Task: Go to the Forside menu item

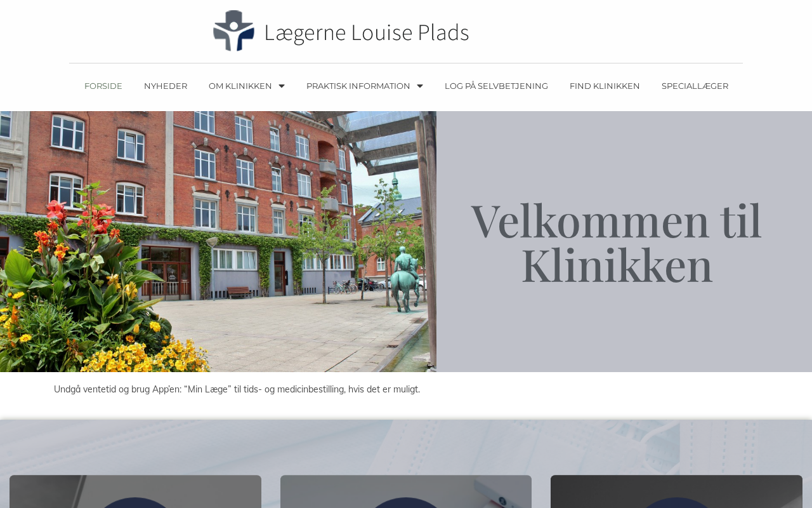Action: [x=103, y=86]
